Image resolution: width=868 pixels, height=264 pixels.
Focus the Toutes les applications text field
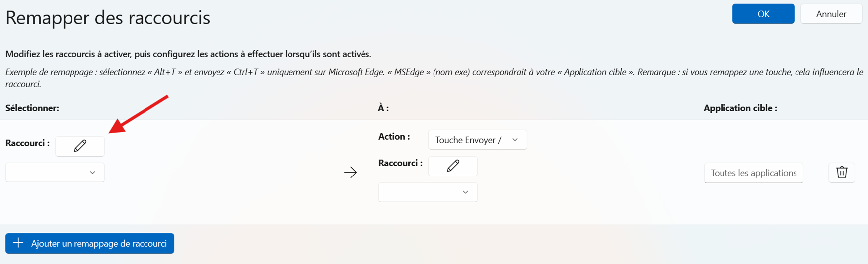tap(753, 173)
